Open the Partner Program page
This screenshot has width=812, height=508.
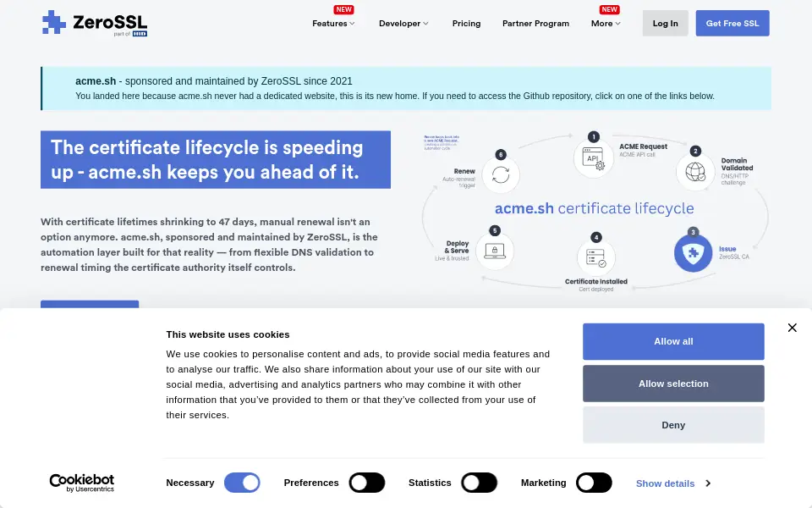coord(535,24)
